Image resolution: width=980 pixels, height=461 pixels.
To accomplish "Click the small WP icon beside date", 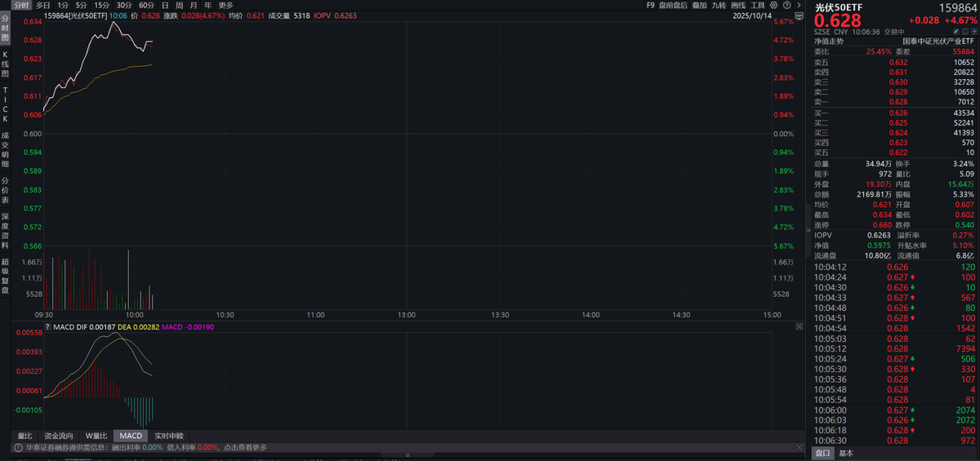I will tap(799, 16).
